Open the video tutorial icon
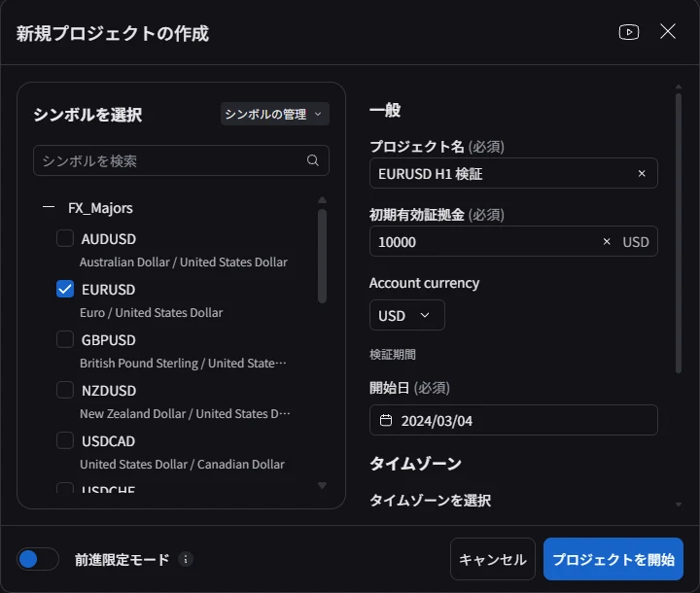Image resolution: width=700 pixels, height=593 pixels. pyautogui.click(x=629, y=32)
